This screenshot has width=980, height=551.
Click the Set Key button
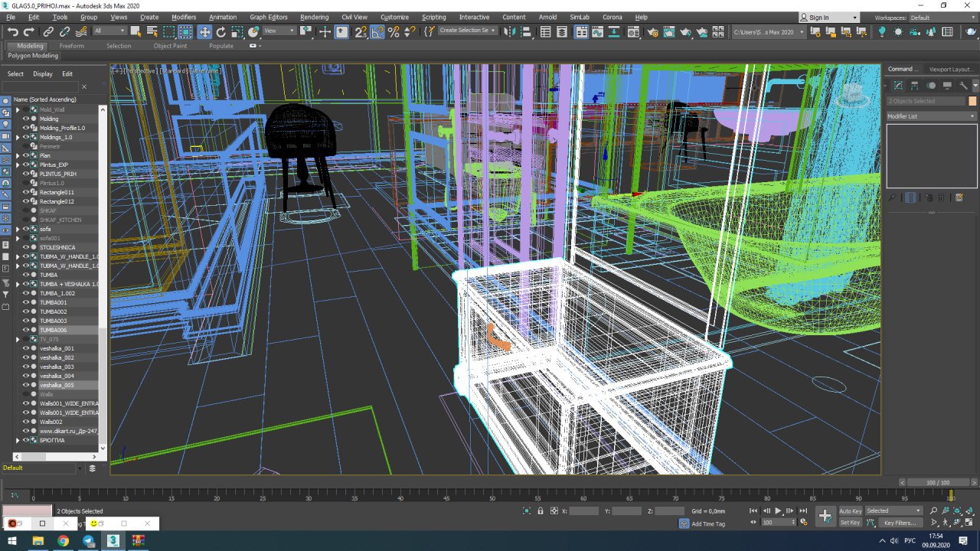click(850, 523)
